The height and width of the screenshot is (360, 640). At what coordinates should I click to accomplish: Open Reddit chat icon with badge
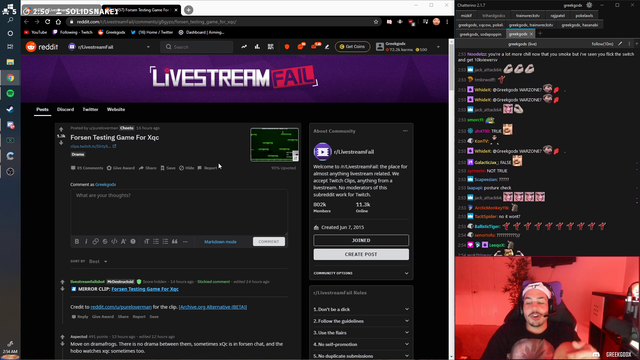pos(301,46)
